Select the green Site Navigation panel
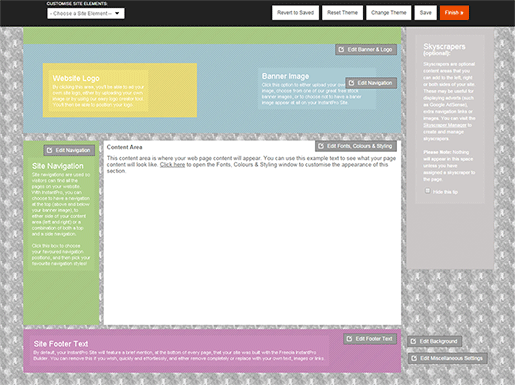This screenshot has height=385, width=515. click(61, 232)
